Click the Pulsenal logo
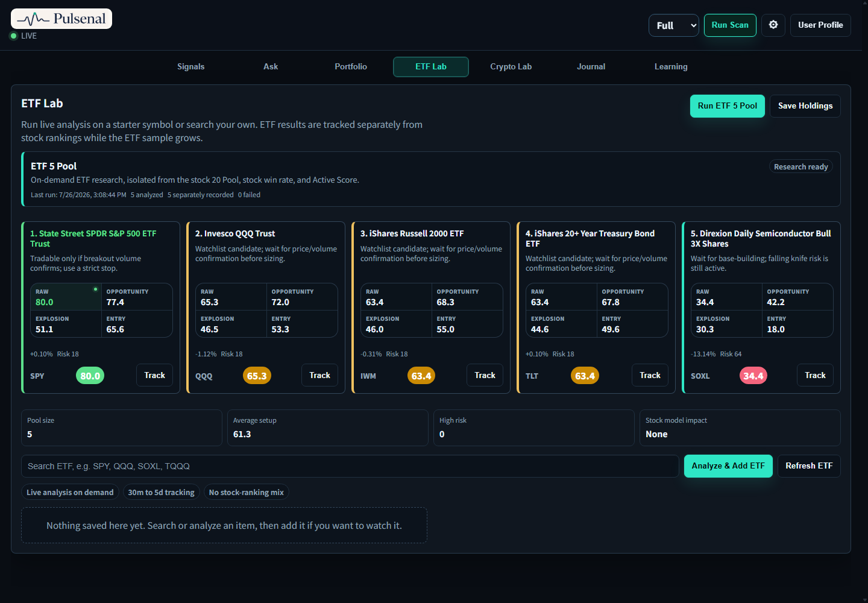 [61, 19]
